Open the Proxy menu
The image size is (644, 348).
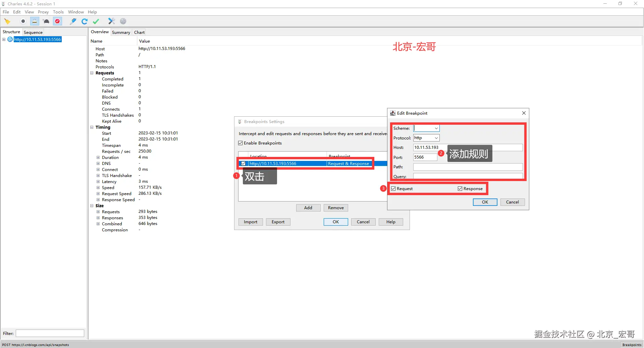pyautogui.click(x=43, y=12)
